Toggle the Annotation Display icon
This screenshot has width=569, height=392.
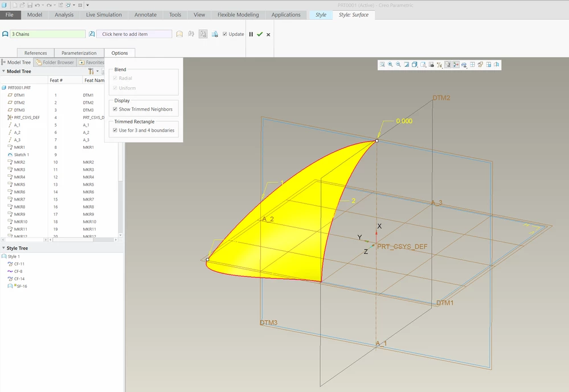click(x=448, y=64)
